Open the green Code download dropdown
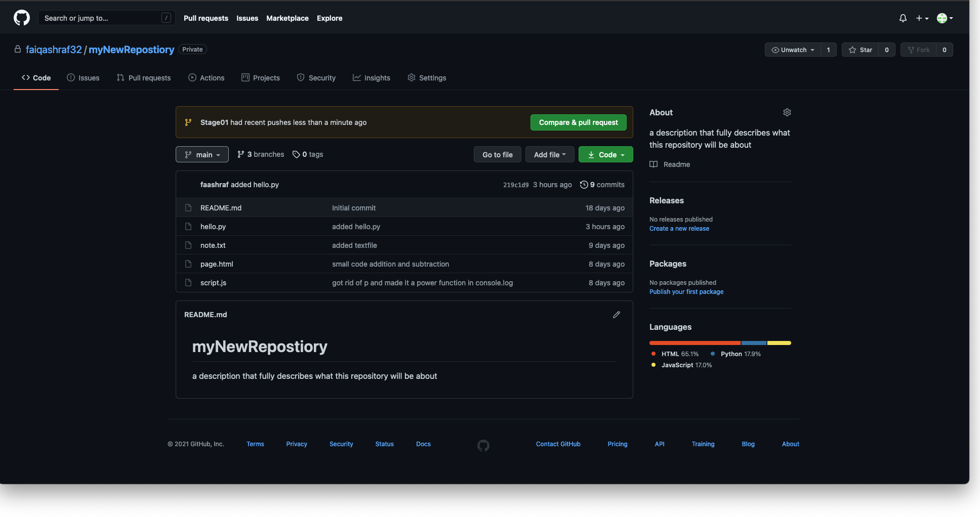The height and width of the screenshot is (517, 980). (606, 154)
